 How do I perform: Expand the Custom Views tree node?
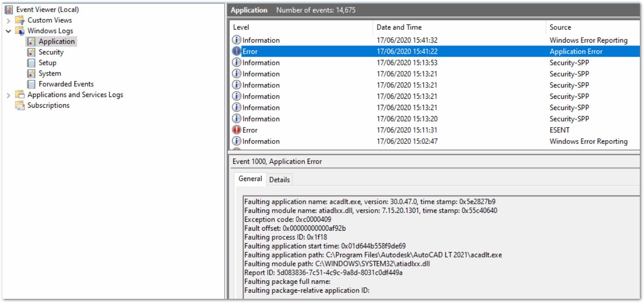coord(9,20)
